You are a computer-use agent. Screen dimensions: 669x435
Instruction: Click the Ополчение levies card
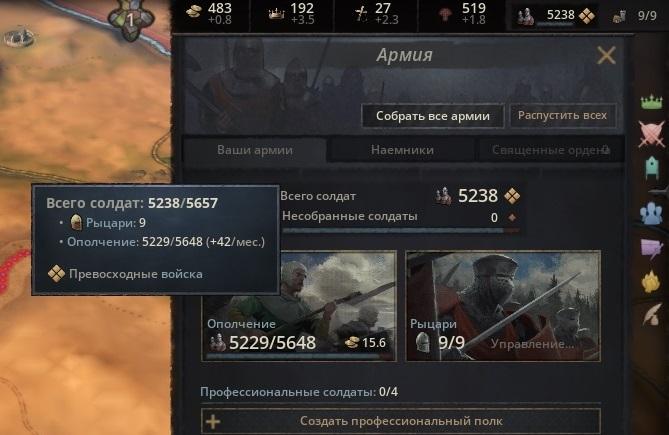point(299,306)
